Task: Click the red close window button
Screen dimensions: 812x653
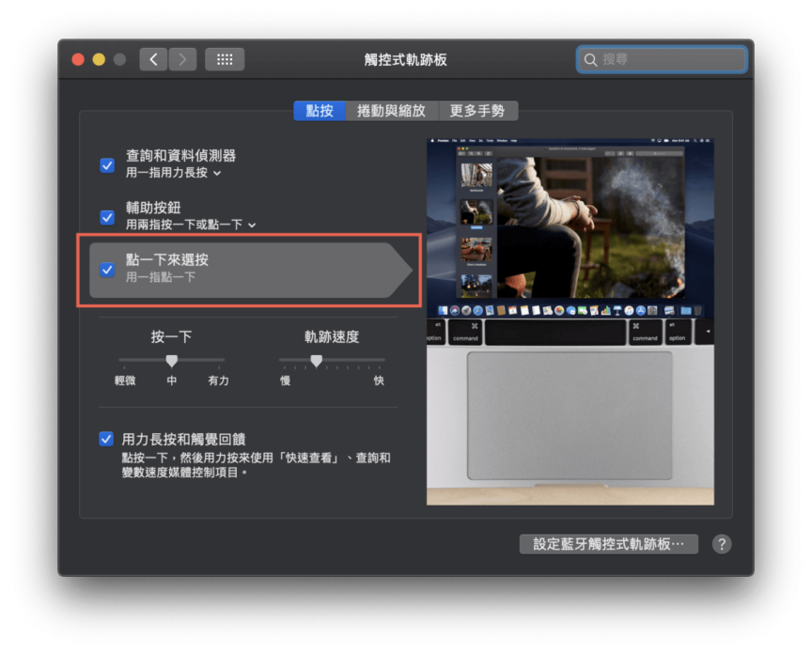Action: (x=78, y=59)
